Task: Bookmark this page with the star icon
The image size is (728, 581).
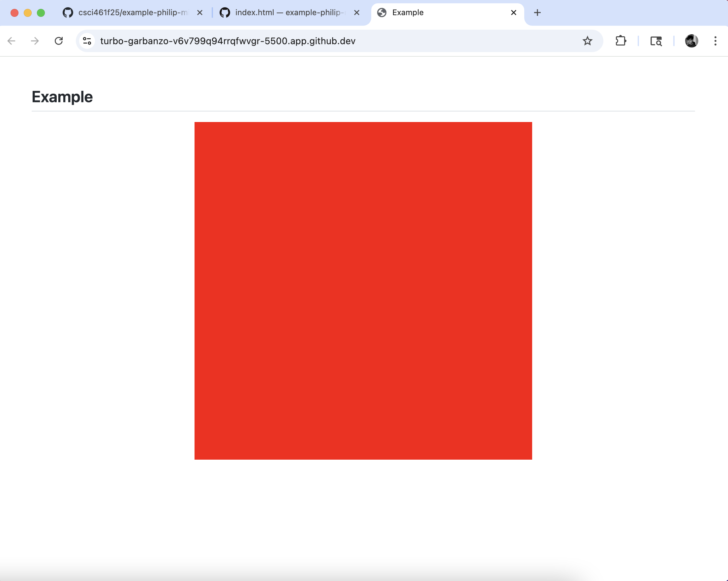Action: tap(588, 41)
